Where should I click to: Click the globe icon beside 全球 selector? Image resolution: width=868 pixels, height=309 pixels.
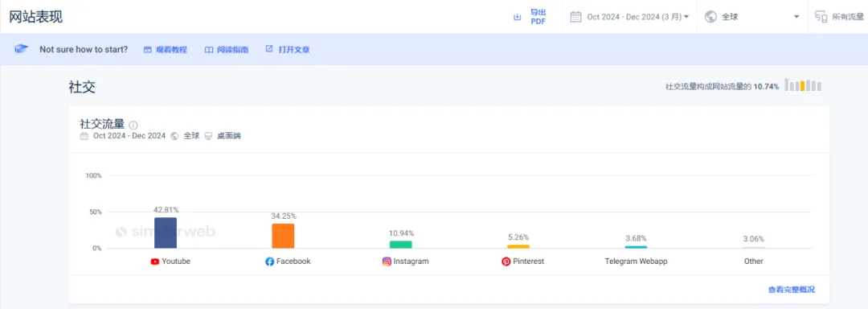pos(710,17)
